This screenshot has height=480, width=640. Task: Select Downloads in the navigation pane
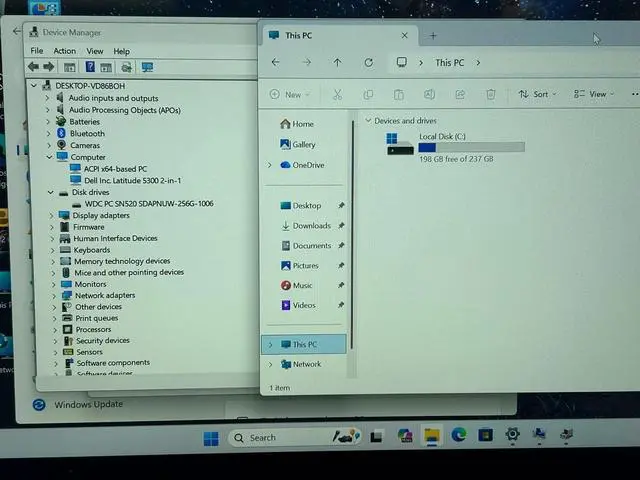pyautogui.click(x=311, y=226)
